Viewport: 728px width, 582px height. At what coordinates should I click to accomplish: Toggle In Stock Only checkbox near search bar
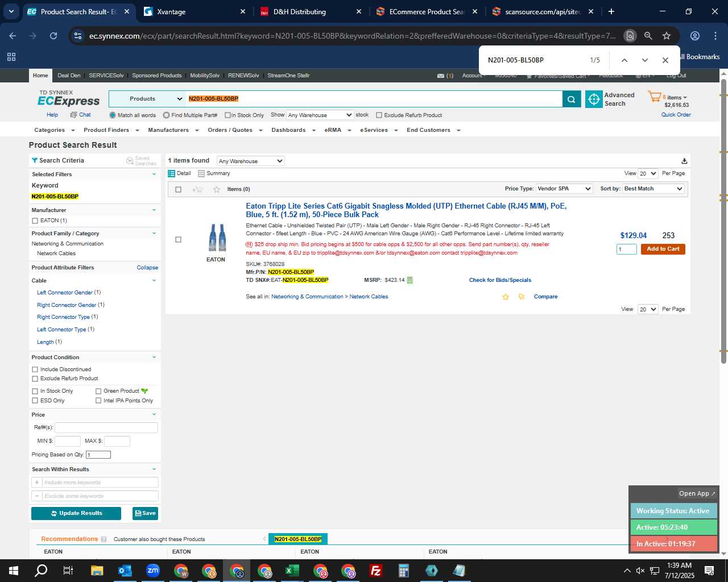pyautogui.click(x=227, y=115)
